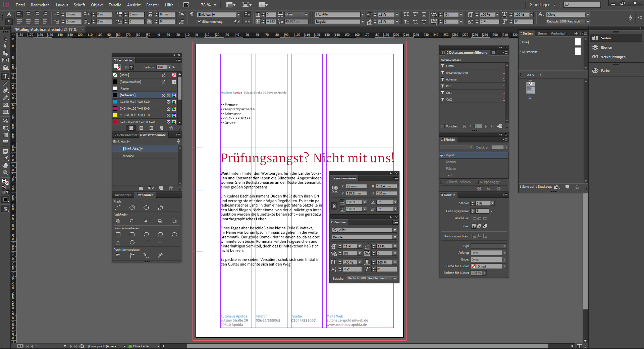Toggle the Silbentrennung checkbox
The width and height of the screenshot is (644, 349).
click(200, 21)
